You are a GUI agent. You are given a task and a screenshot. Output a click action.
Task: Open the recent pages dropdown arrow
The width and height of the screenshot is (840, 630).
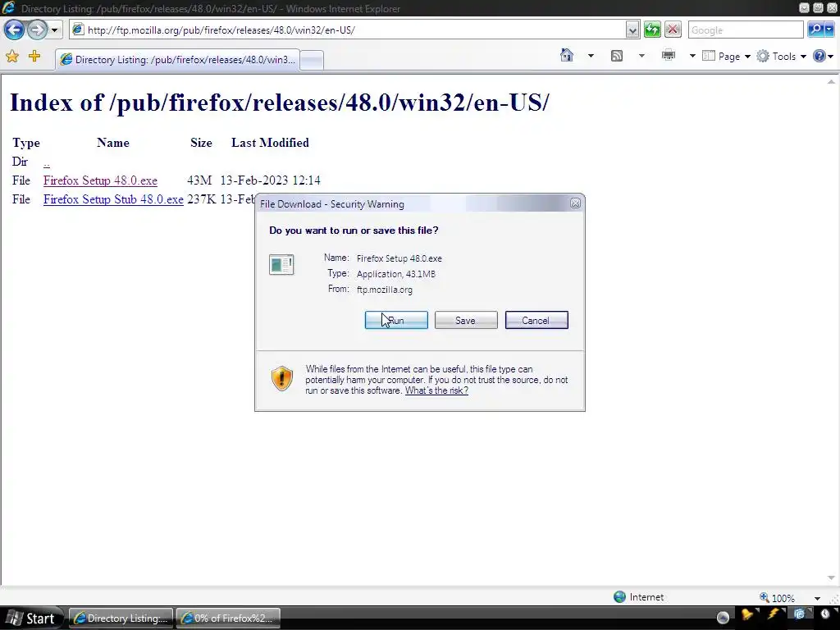[54, 30]
